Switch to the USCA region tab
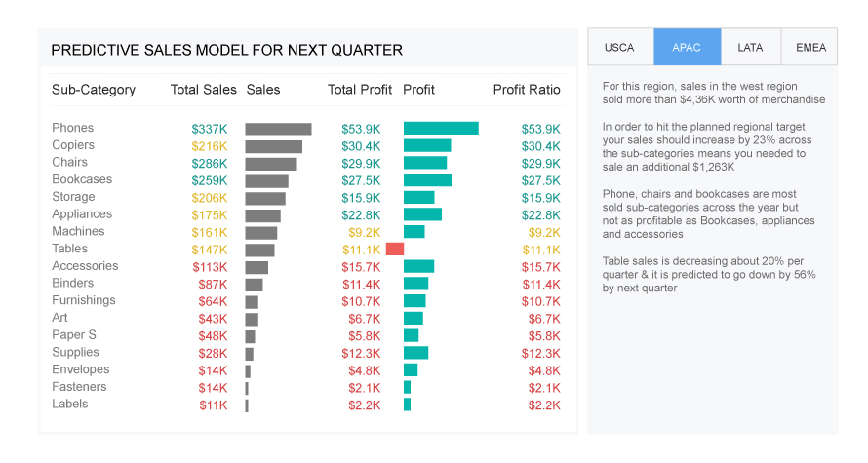This screenshot has width=868, height=463. [x=619, y=47]
